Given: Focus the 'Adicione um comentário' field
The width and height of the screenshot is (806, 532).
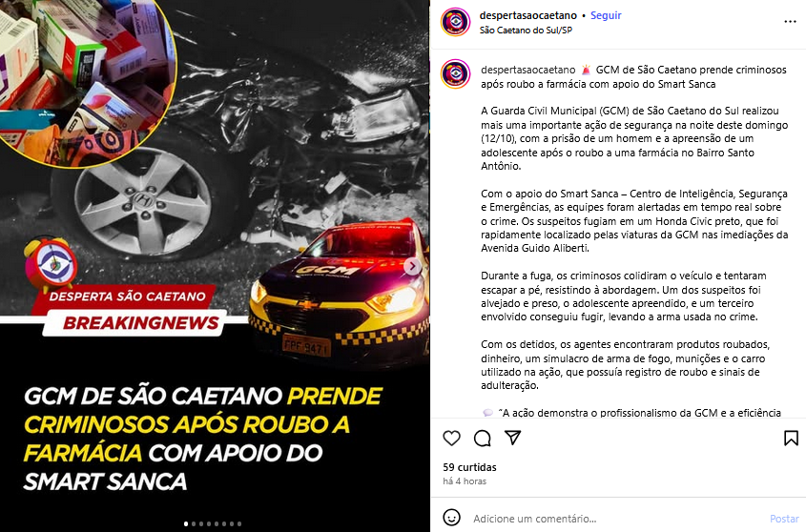Looking at the screenshot, I should point(617,519).
